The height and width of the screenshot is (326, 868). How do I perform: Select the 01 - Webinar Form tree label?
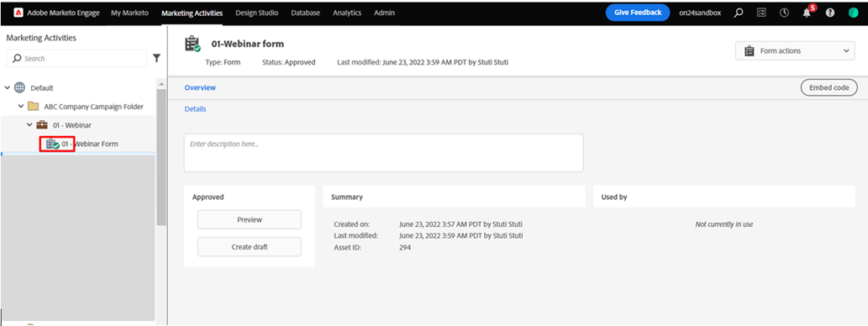(x=90, y=144)
